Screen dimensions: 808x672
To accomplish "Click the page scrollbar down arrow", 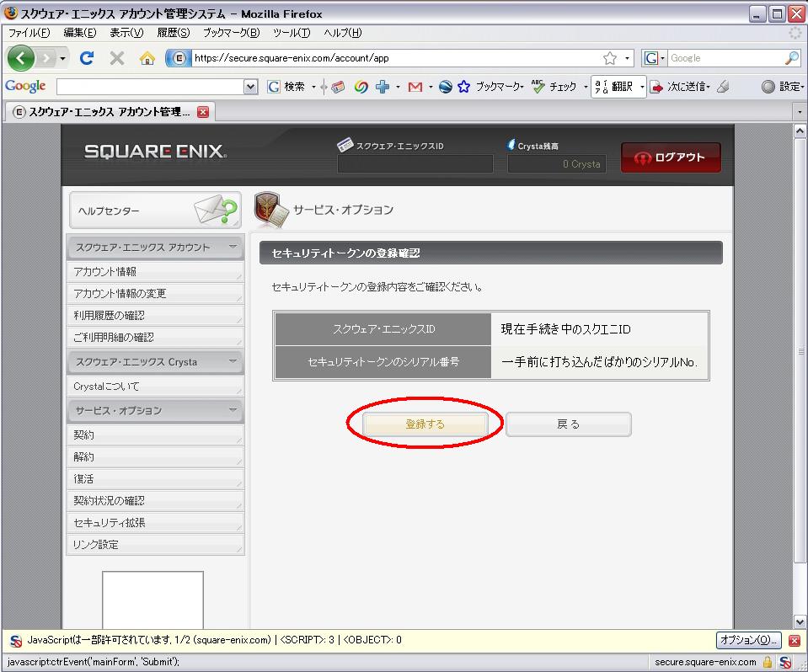I will (x=800, y=621).
